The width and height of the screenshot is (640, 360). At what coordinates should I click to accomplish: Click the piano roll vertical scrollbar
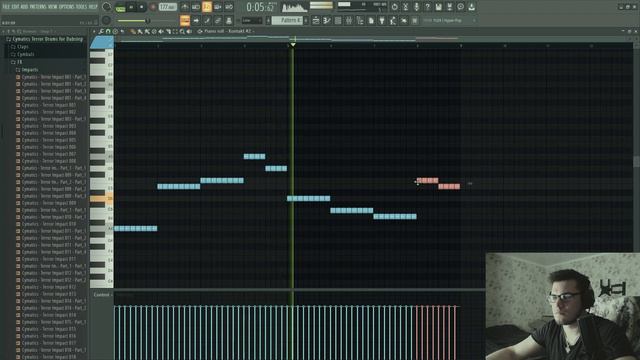pos(637,161)
